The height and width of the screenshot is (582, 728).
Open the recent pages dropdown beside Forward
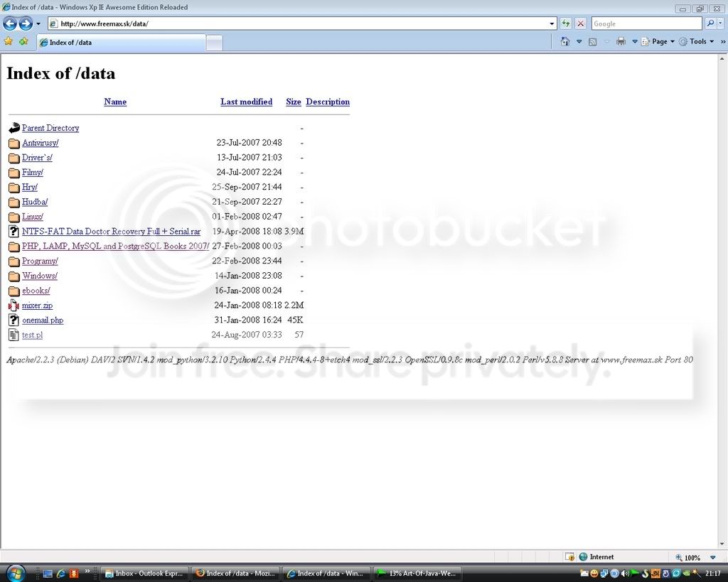coord(38,23)
